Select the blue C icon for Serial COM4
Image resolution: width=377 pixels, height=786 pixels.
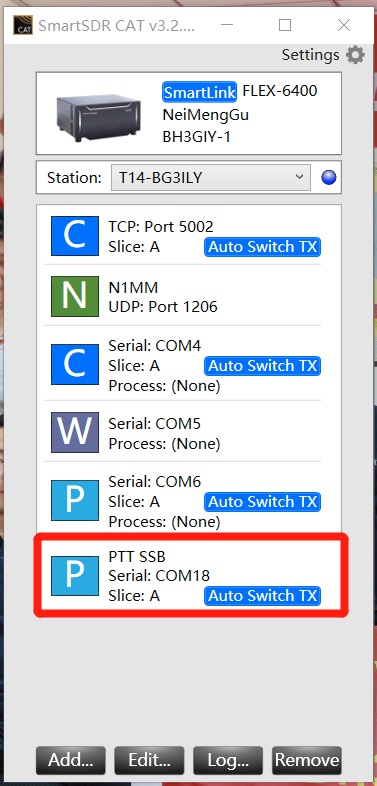(75, 364)
